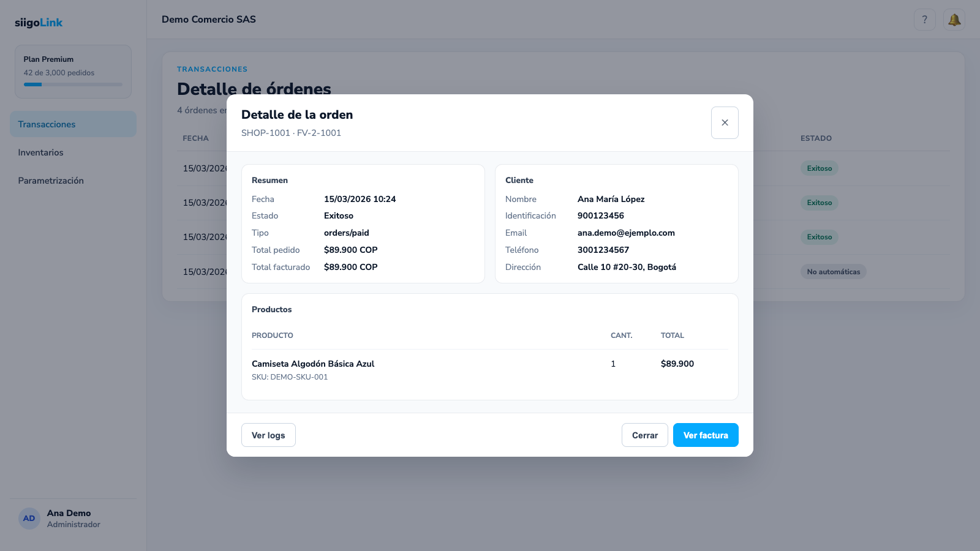Viewport: 980px width, 551px height.
Task: Open Ver logs button
Action: pyautogui.click(x=268, y=435)
